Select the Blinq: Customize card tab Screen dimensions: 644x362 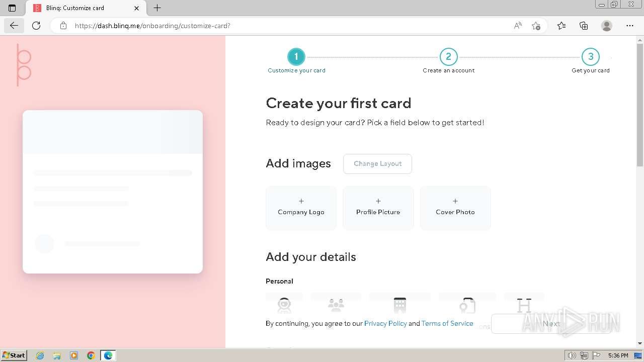(x=86, y=8)
